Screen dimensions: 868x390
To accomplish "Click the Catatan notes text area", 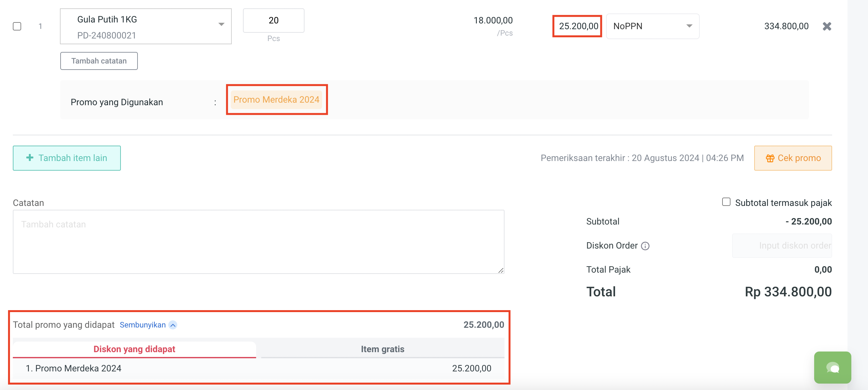I will (258, 242).
